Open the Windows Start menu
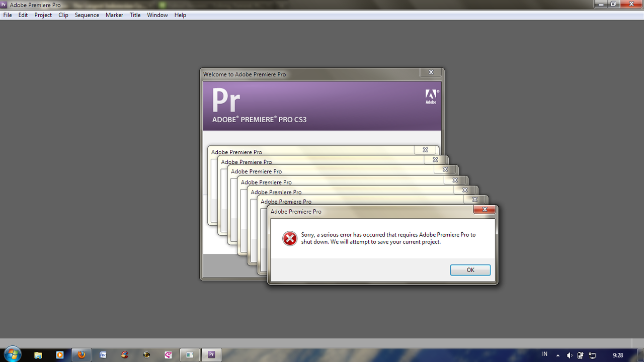Screen dimensions: 644x362 point(12,354)
